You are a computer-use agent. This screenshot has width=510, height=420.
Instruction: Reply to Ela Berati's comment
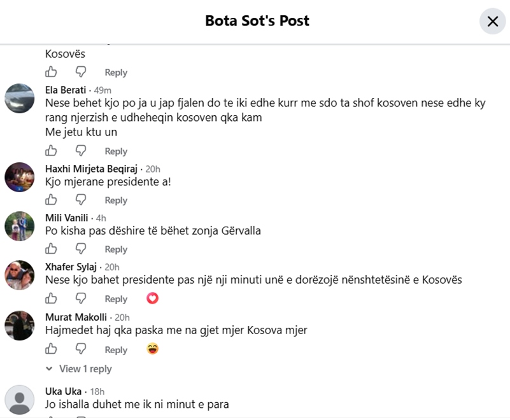coord(116,151)
